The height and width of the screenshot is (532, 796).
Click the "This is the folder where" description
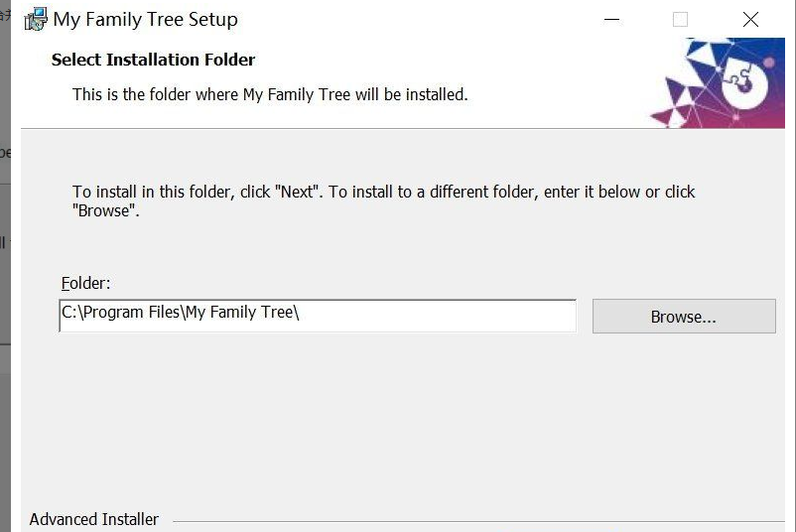point(270,94)
